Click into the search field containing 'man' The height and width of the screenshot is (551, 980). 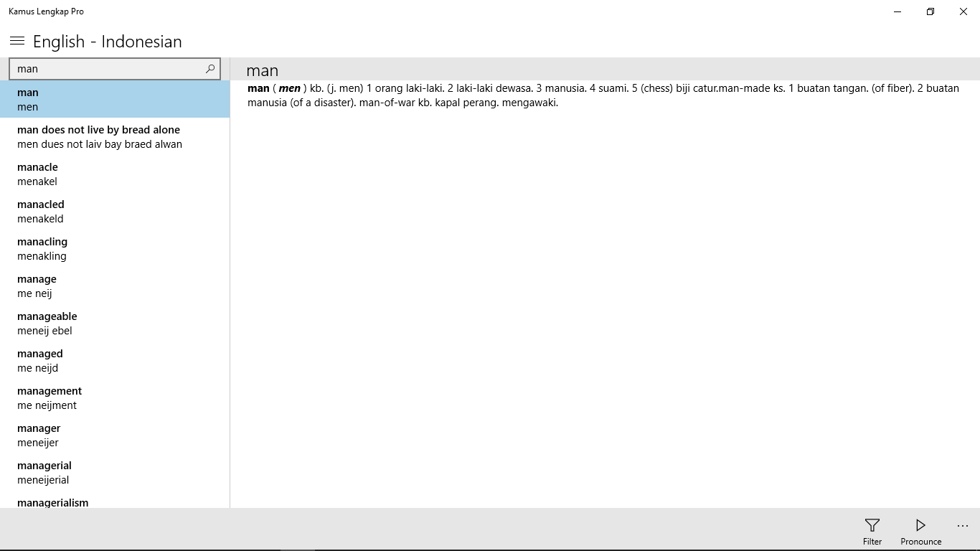point(108,69)
